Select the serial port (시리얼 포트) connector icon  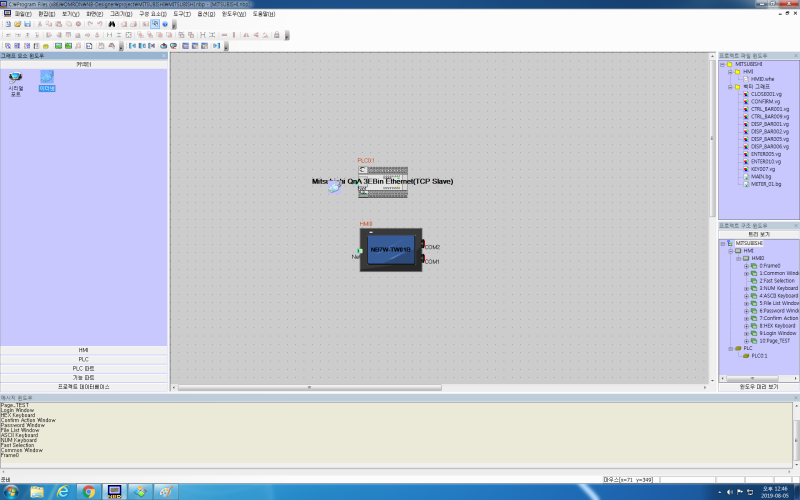pos(15,78)
